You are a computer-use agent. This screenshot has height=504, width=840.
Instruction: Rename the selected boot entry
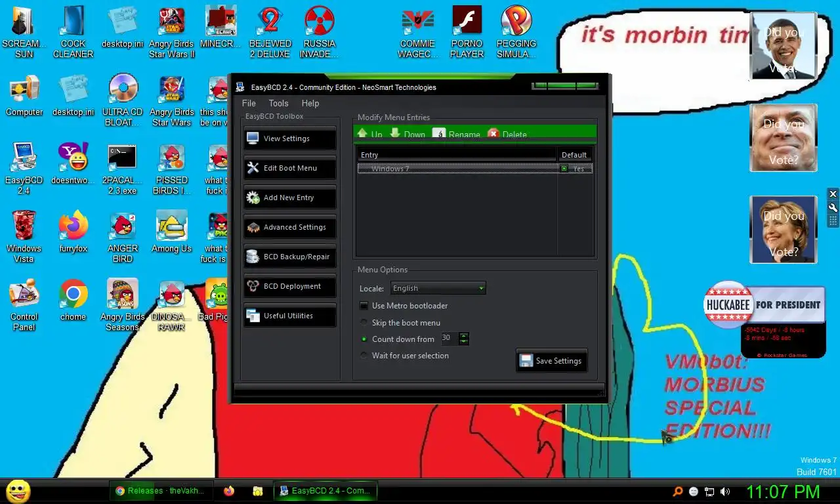(457, 134)
